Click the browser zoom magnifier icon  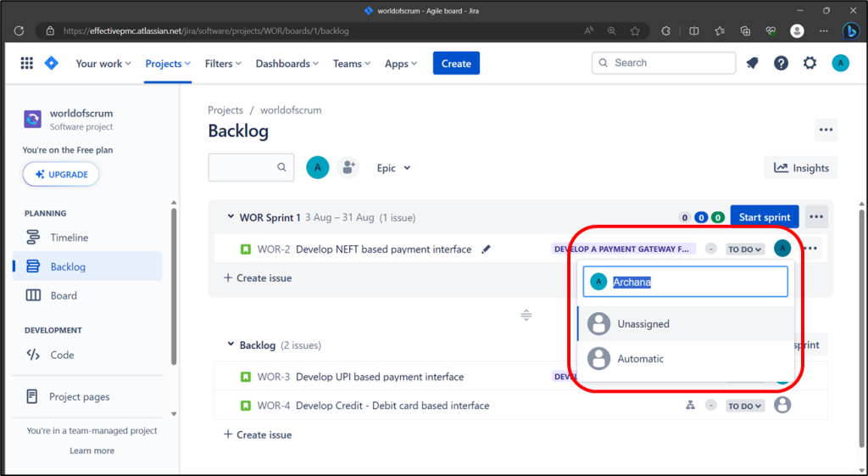(612, 31)
